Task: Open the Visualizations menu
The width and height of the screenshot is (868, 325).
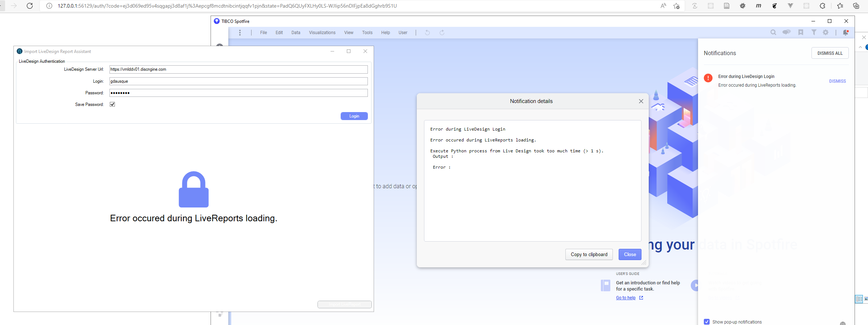Action: [322, 33]
